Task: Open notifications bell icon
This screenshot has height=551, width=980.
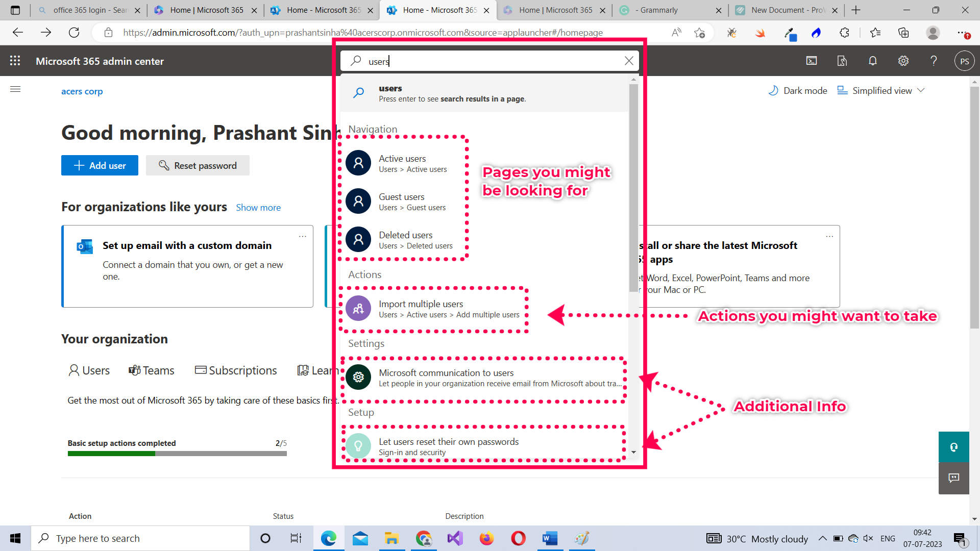Action: (872, 61)
